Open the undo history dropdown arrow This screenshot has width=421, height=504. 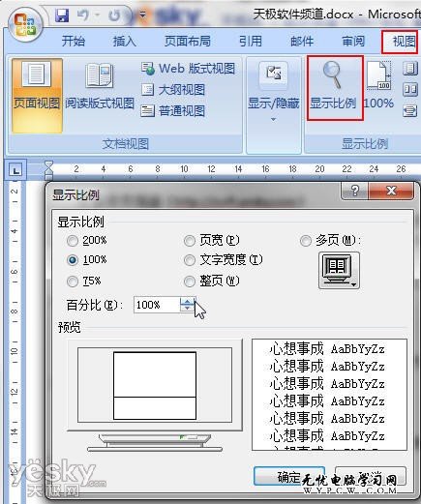(x=97, y=15)
